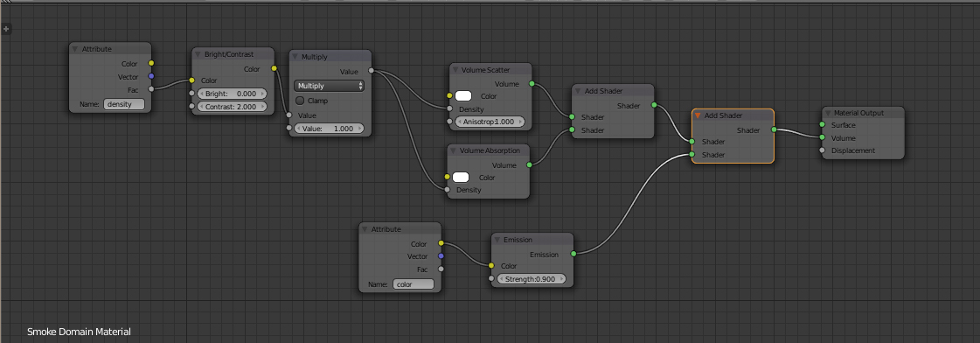980x343 pixels.
Task: Open Volume Absorption color swatch
Action: 461,178
